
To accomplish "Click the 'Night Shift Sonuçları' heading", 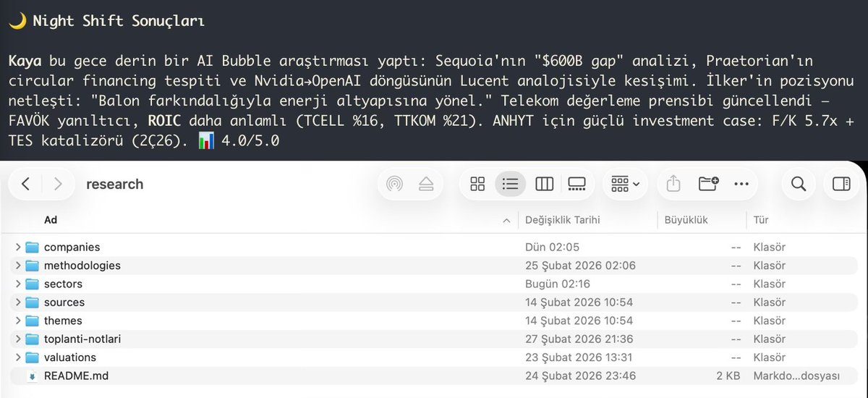I will point(119,21).
